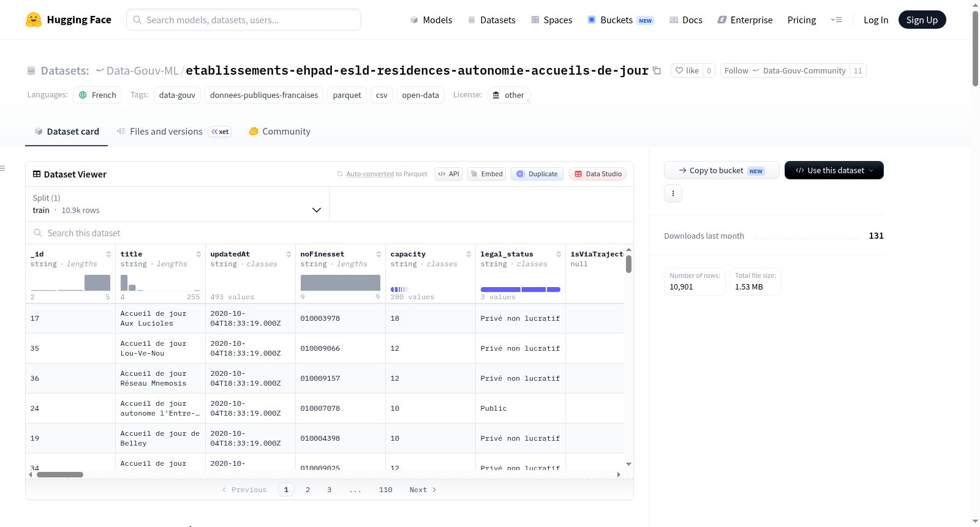Sort the noFinesset column
This screenshot has height=527, width=980.
coord(379,254)
